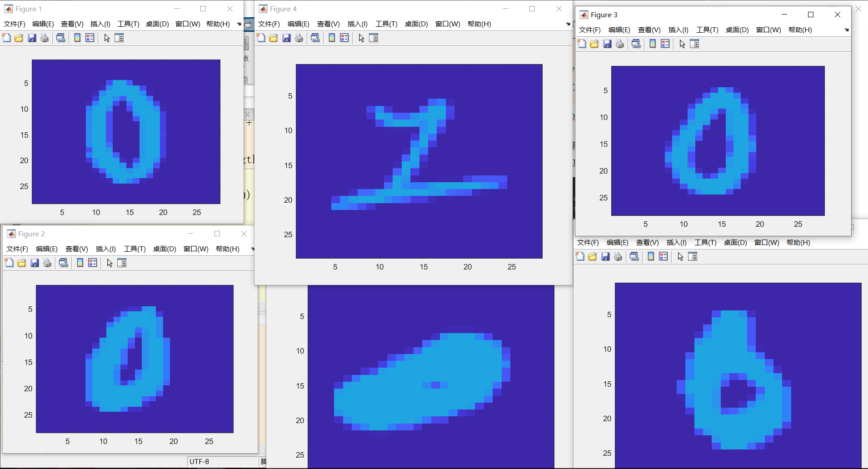Viewport: 868px width, 469px height.
Task: Open 工具(T) menu in Figure 3
Action: click(708, 30)
